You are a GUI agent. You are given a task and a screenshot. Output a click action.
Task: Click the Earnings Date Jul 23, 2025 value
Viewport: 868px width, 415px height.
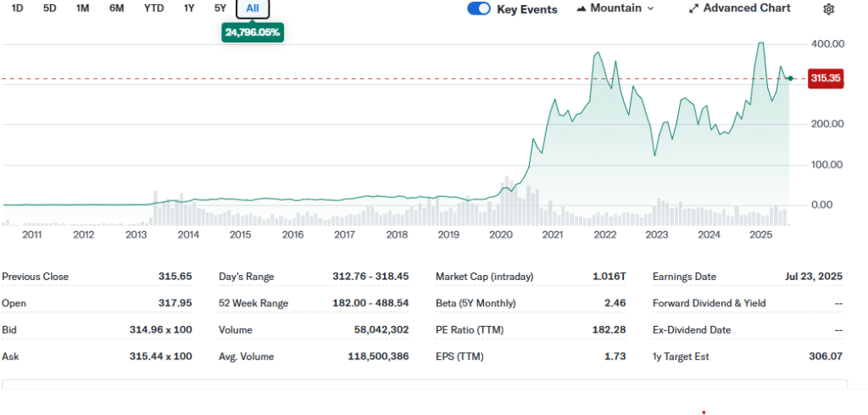click(x=813, y=277)
